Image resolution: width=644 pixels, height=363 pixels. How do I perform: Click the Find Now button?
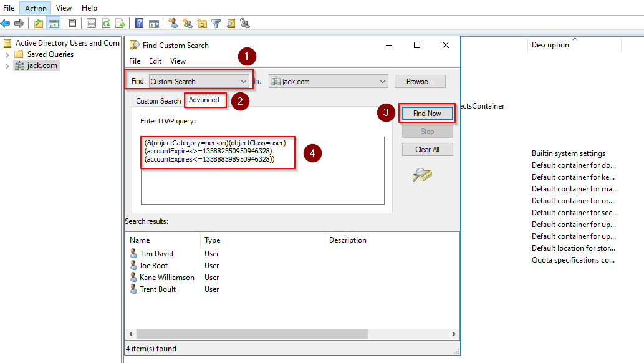427,113
